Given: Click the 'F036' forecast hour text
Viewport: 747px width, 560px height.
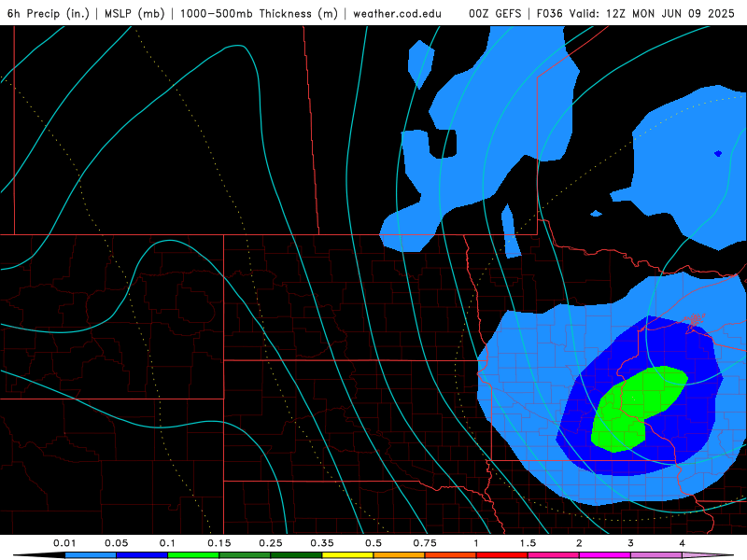Looking at the screenshot, I should (x=550, y=13).
